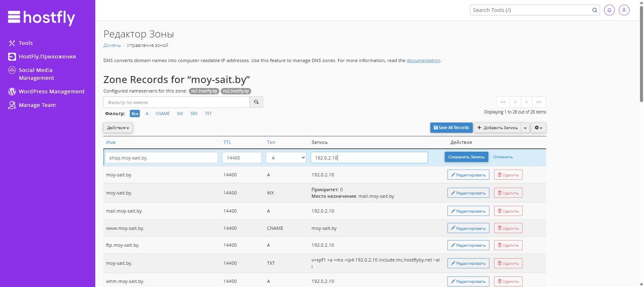This screenshot has width=644, height=287.
Task: Select the www.moy-sait.by. name cell
Action: coord(125,228)
